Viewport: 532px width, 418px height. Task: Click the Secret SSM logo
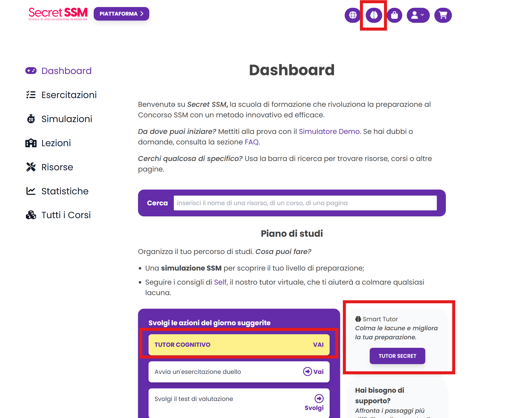pos(58,14)
